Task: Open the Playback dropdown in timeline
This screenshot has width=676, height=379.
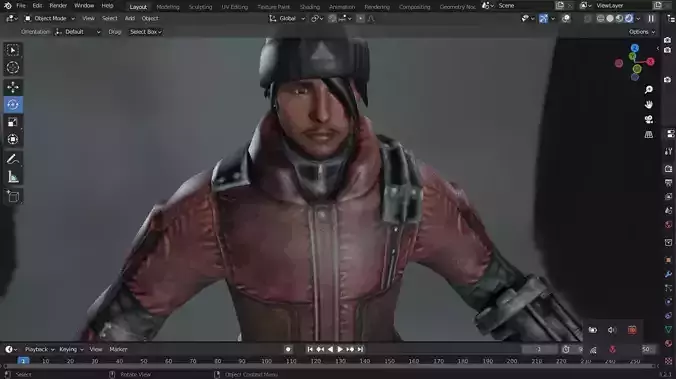Action: (x=39, y=349)
